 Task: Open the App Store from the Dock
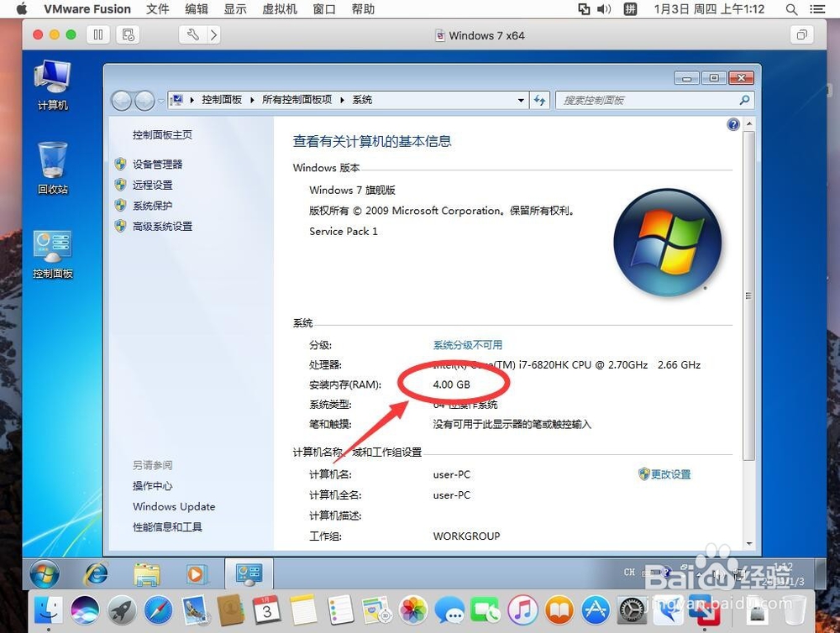pos(596,609)
